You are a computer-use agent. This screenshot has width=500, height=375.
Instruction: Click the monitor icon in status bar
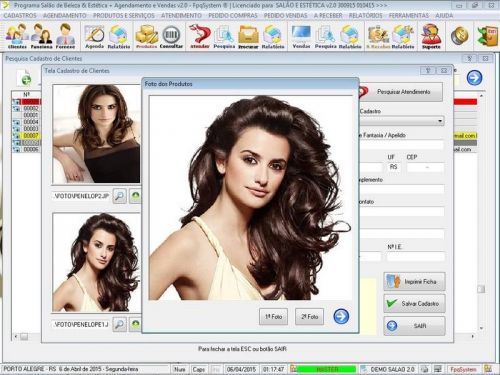(438, 369)
